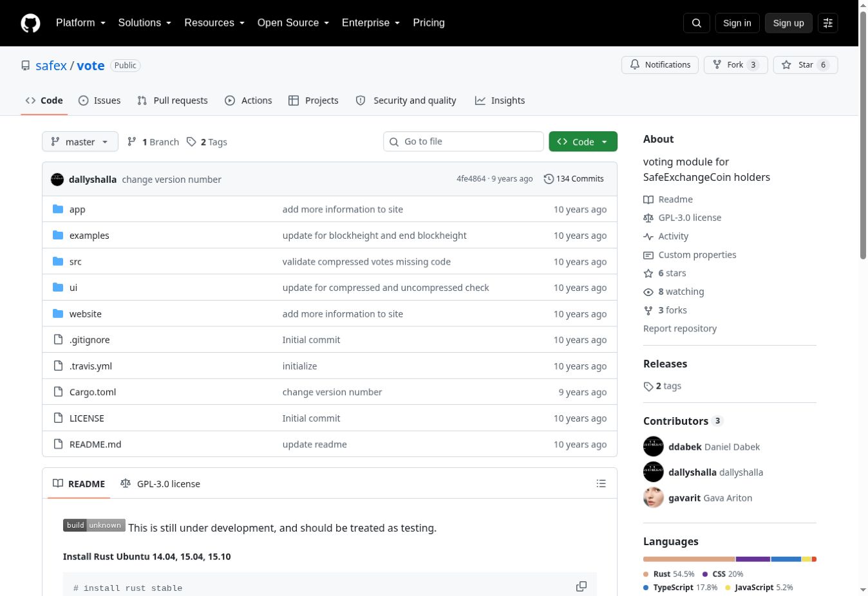Click dallyshalla's avatar in the commit bar

tap(57, 179)
